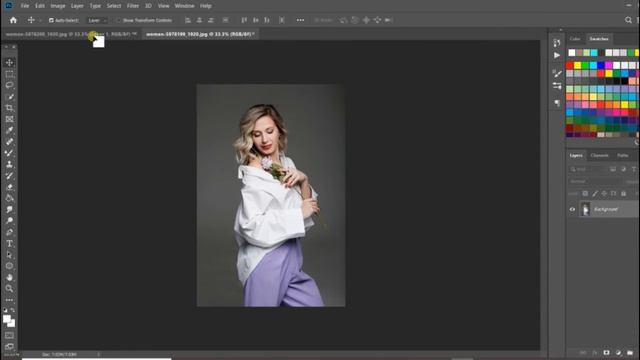Image resolution: width=640 pixels, height=360 pixels.
Task: Select the Clone Stamp tool
Action: (x=9, y=164)
